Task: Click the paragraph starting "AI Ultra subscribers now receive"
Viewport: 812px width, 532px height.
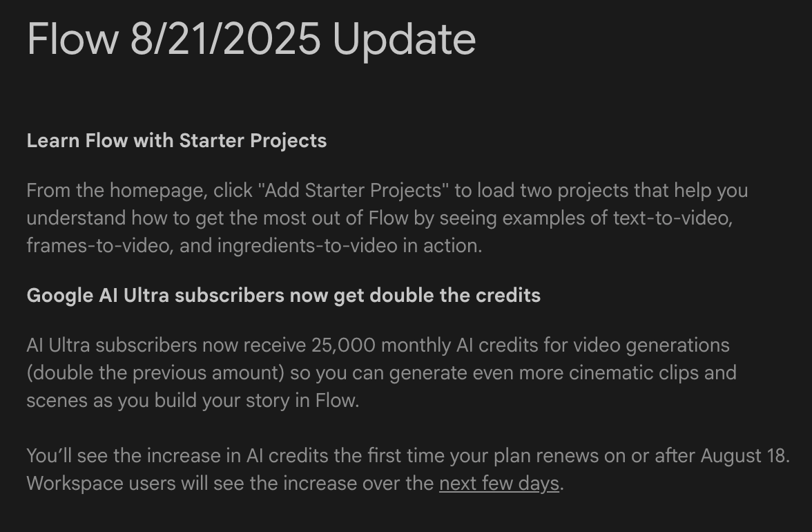Action: 381,373
